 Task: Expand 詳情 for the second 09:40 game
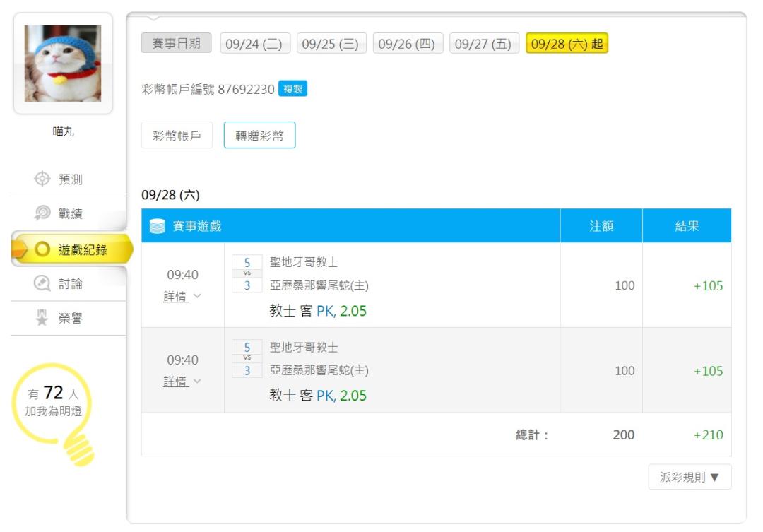(x=182, y=382)
